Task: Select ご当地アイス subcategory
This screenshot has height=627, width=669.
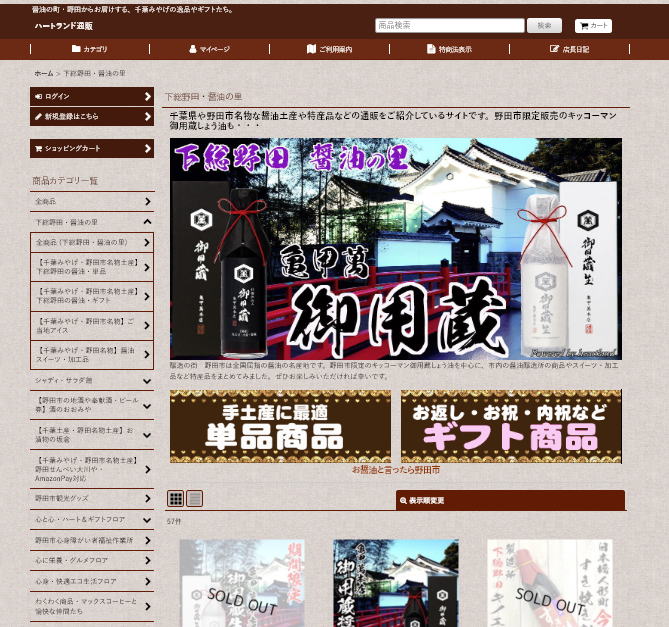Action: tap(92, 325)
